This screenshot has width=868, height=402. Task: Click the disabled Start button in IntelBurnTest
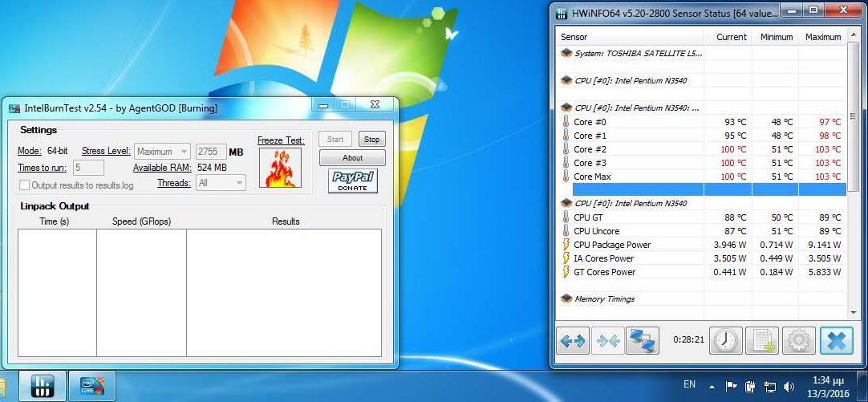pyautogui.click(x=335, y=140)
